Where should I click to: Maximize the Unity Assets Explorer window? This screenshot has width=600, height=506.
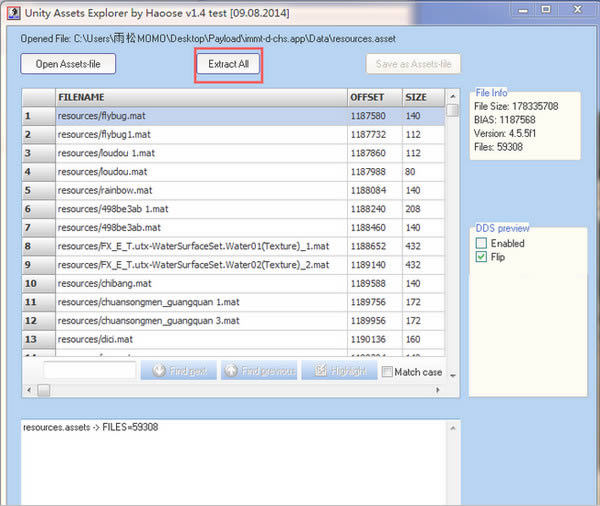[x=548, y=9]
